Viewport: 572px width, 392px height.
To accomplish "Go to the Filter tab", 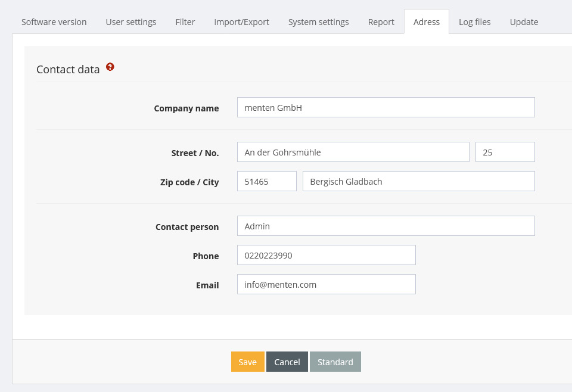I will pos(185,22).
